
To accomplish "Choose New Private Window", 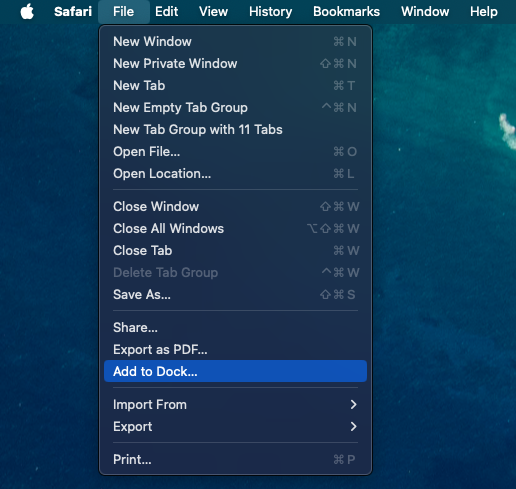I will click(235, 63).
